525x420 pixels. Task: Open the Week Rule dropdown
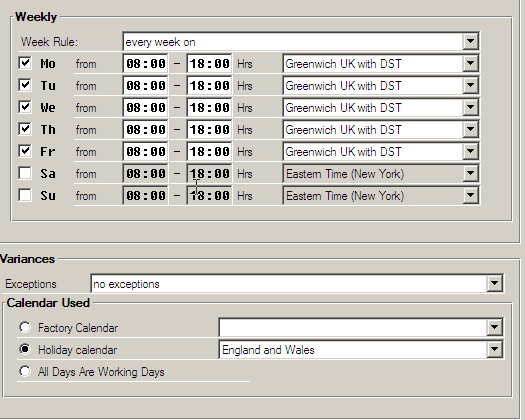470,41
